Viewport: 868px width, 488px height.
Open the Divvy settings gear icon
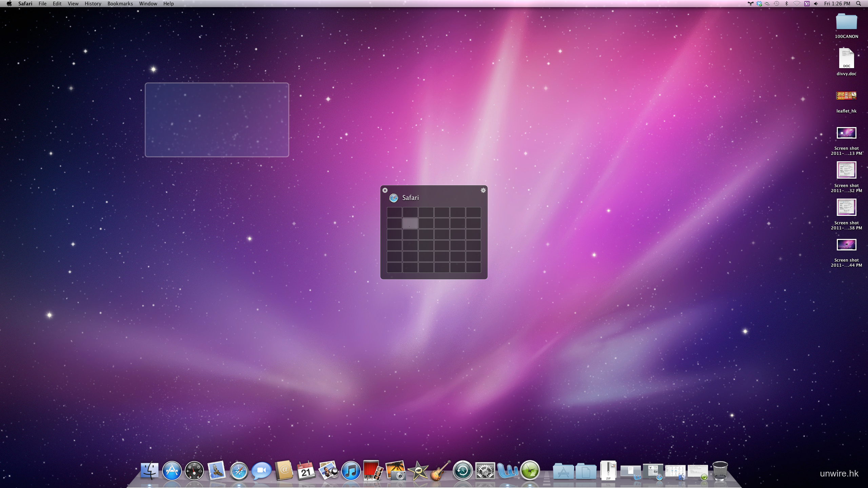click(483, 190)
